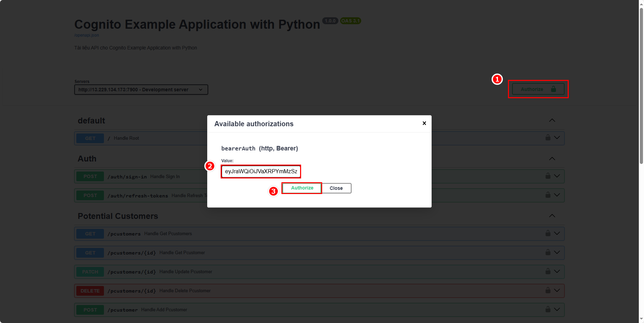Collapse the Potential Customers section chevron
The image size is (644, 323).
pos(552,216)
